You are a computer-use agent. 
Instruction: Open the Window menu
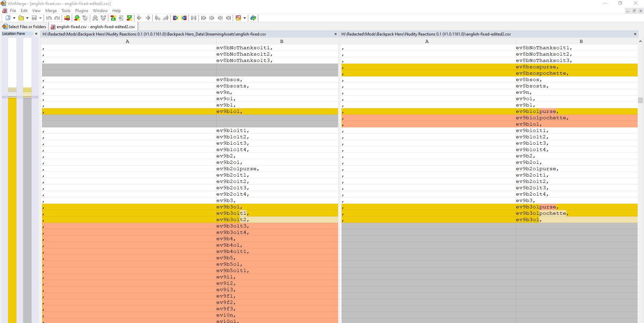pos(100,11)
